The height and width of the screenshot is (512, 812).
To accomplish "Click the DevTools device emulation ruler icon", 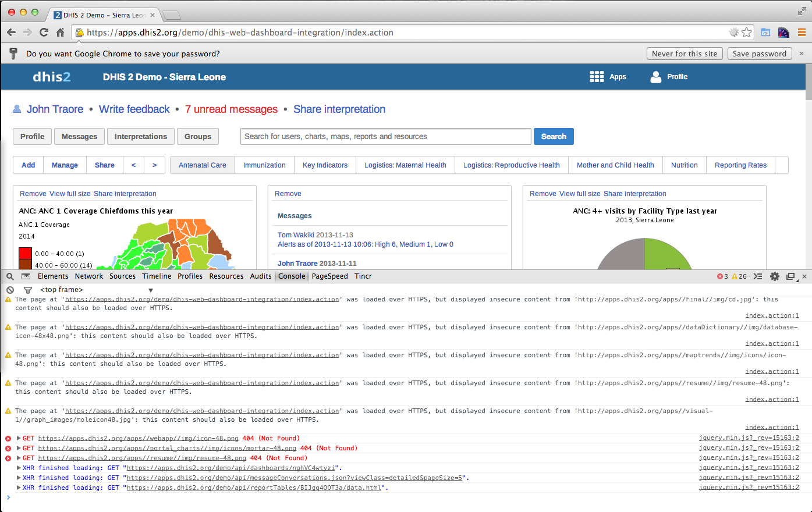I will [26, 276].
